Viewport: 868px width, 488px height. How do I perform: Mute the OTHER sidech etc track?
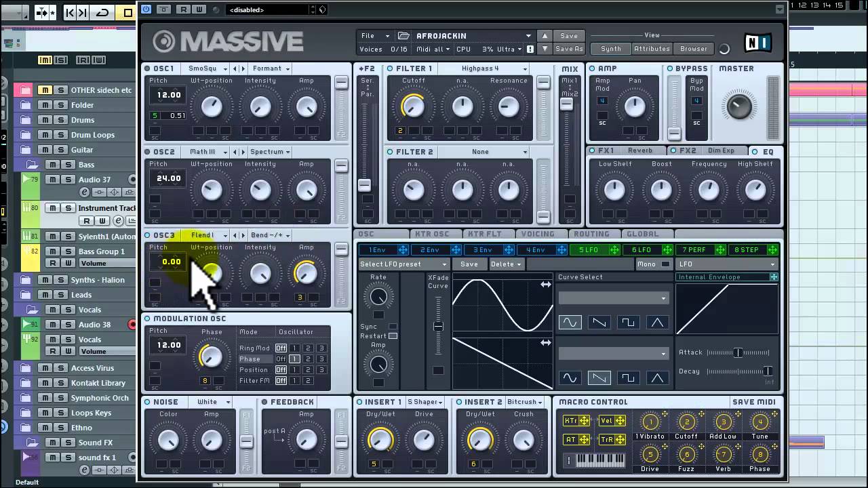click(x=44, y=90)
